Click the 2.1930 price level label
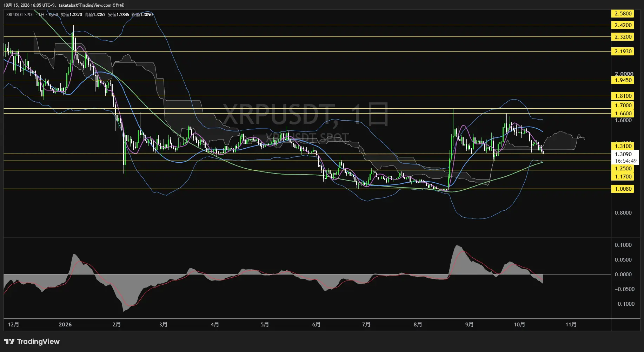The image size is (644, 352). [x=622, y=52]
